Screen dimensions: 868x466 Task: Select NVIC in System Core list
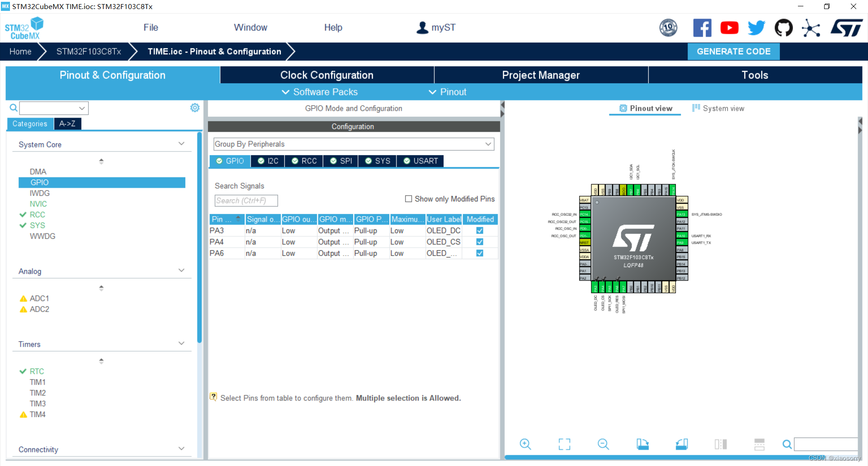(38, 204)
